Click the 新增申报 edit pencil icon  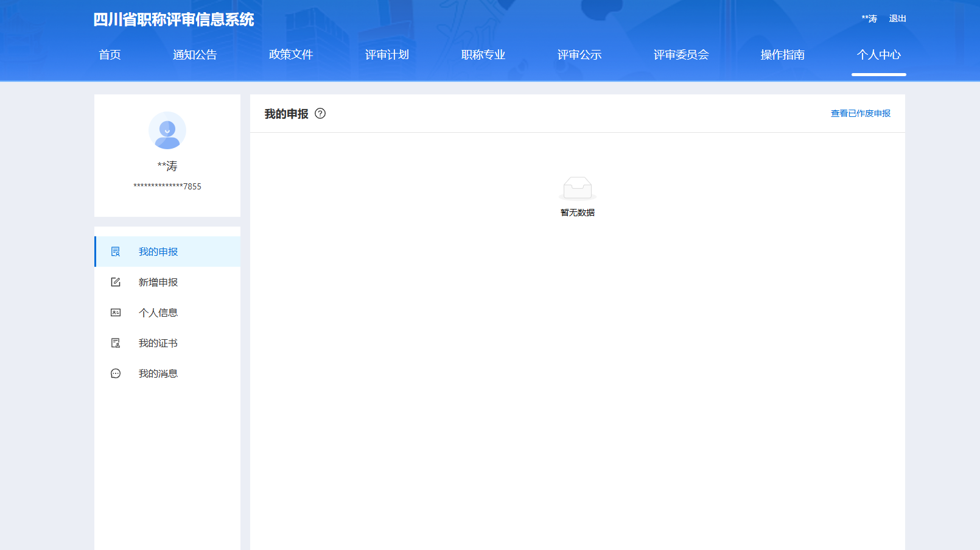coord(116,282)
